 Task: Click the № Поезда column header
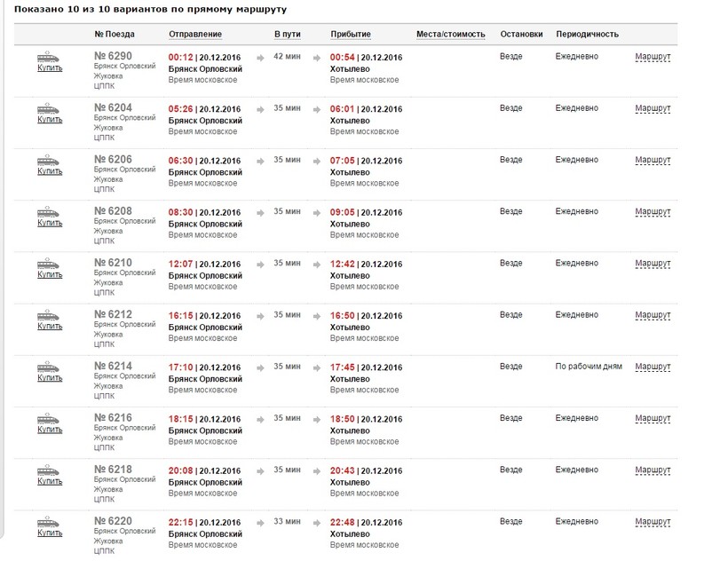click(x=115, y=35)
